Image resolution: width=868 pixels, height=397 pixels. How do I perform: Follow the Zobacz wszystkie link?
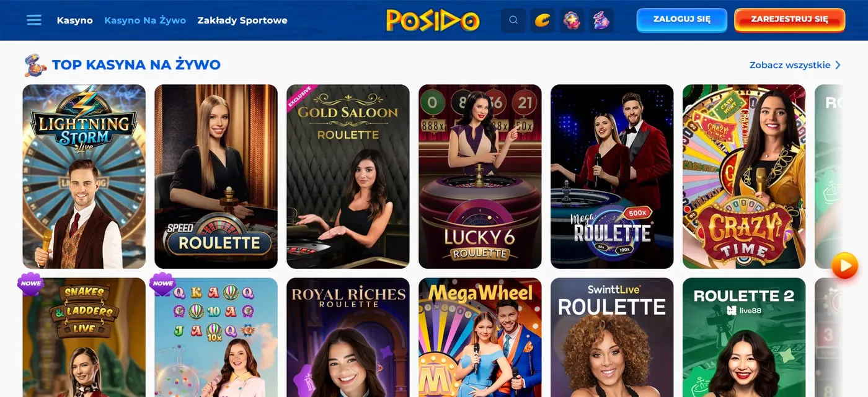(790, 65)
